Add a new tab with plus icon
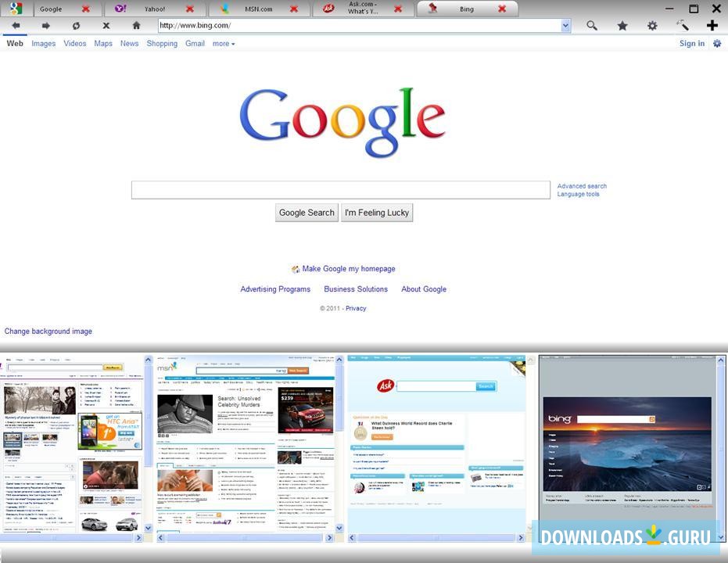 [x=712, y=25]
